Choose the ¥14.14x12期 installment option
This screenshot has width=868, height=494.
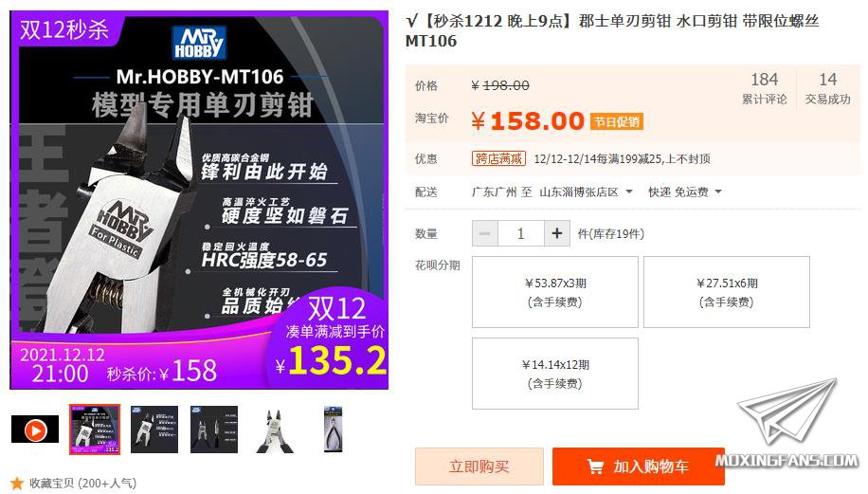(555, 374)
